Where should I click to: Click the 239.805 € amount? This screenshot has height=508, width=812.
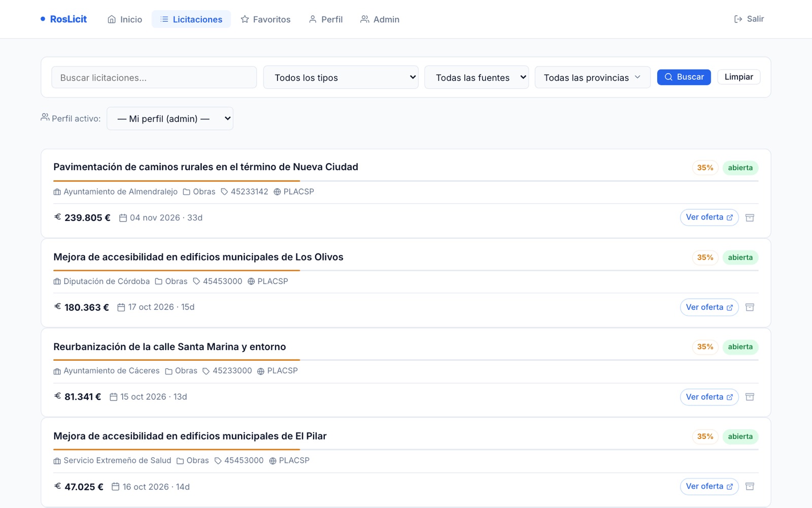click(x=87, y=218)
